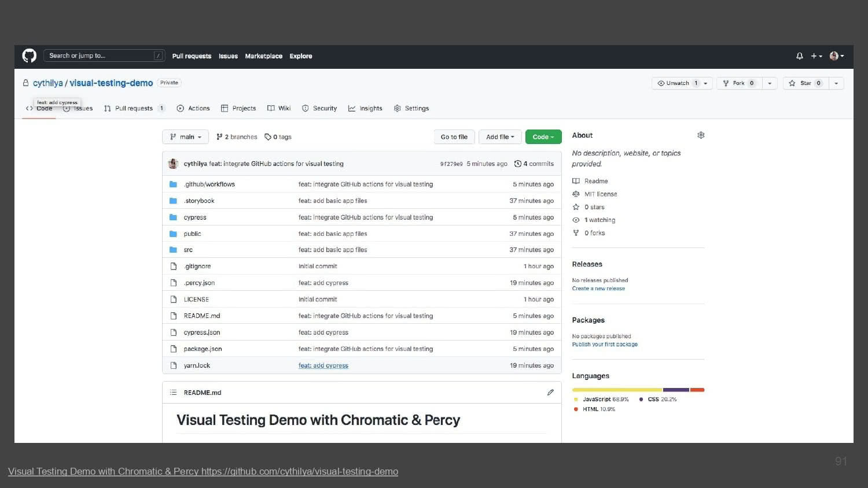Screen dimensions: 868x488
Task: Click yarn.lock commit message feat: add cypress
Action: (x=323, y=365)
